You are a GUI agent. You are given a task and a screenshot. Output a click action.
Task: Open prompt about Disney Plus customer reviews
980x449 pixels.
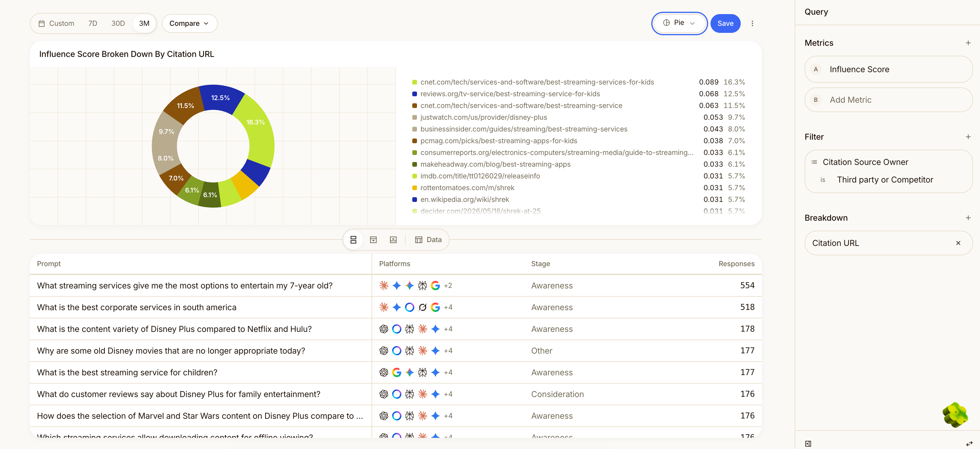[178, 394]
